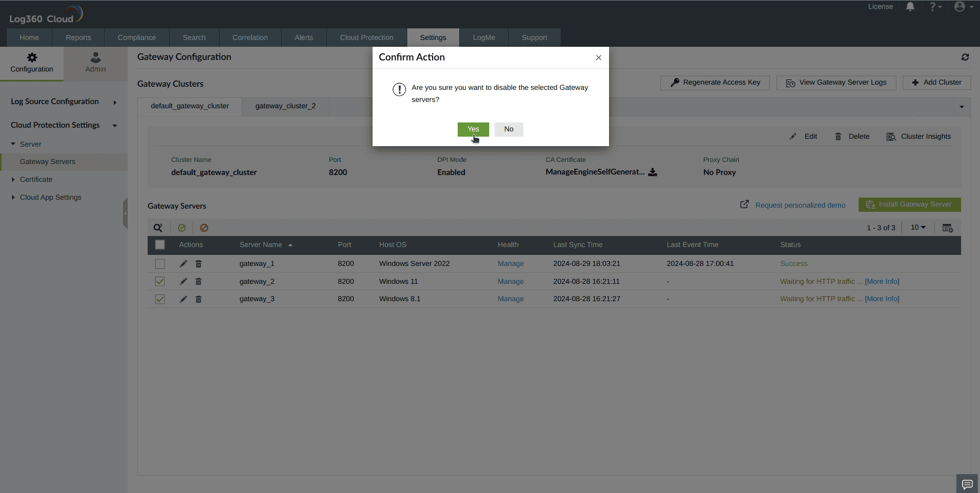Expand Log Source Configuration menu
This screenshot has width=980, height=493.
click(x=64, y=102)
